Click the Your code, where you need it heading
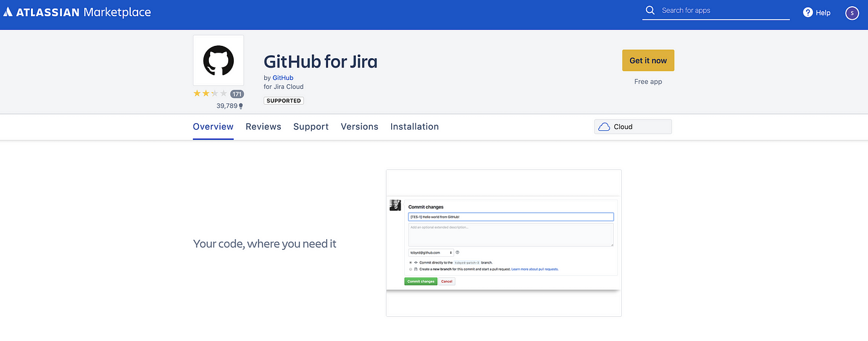Screen dimensions: 868x341 [x=265, y=244]
